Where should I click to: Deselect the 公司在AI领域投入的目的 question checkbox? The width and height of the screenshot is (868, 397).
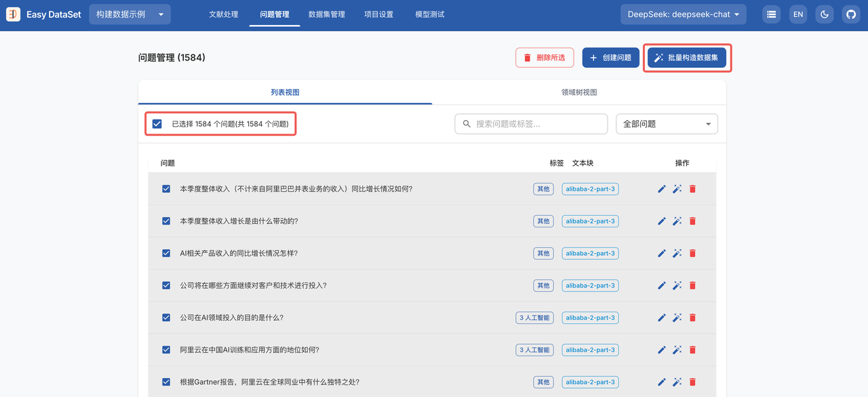click(166, 318)
